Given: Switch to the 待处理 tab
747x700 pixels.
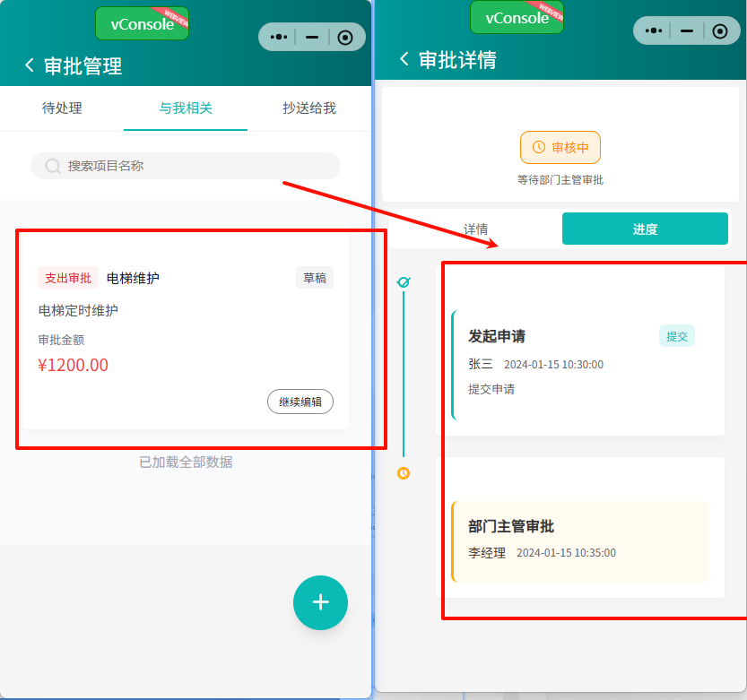Looking at the screenshot, I should point(62,108).
